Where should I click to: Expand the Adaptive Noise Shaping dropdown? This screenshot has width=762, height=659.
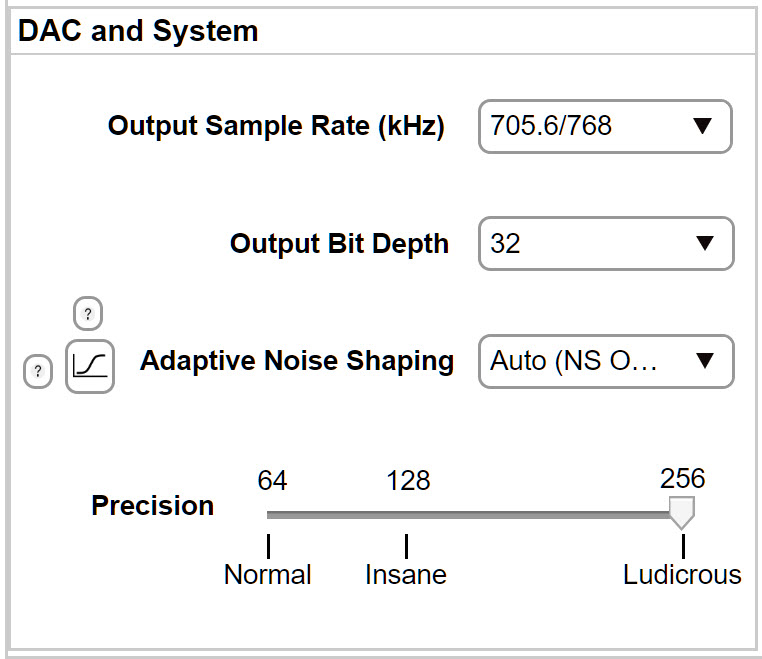coord(606,361)
